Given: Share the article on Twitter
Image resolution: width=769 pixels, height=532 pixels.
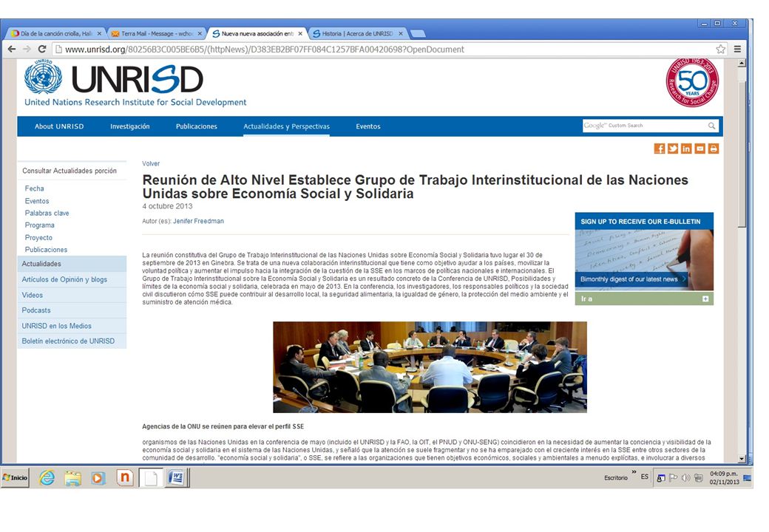Looking at the screenshot, I should pyautogui.click(x=673, y=149).
